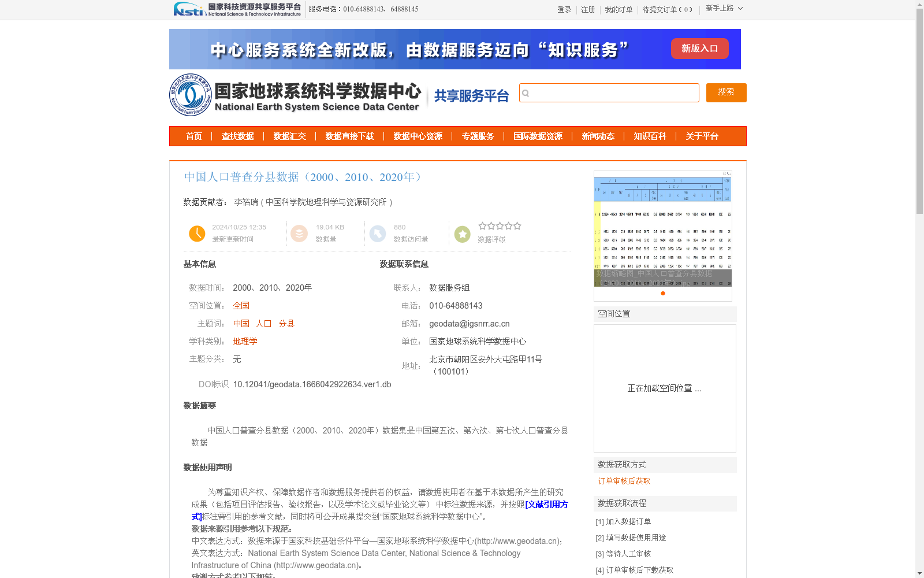Select the carousel dot below the data thumbnail
This screenshot has height=578, width=924.
[x=662, y=293]
